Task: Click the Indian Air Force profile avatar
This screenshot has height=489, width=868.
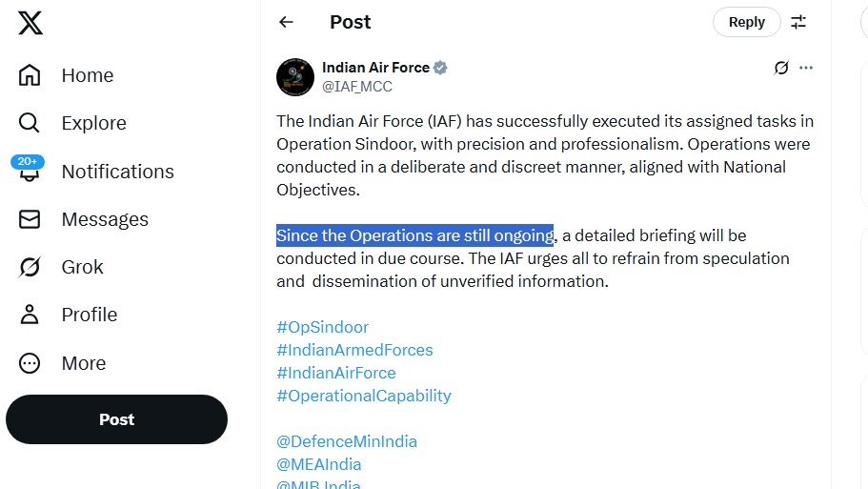Action: pos(295,77)
